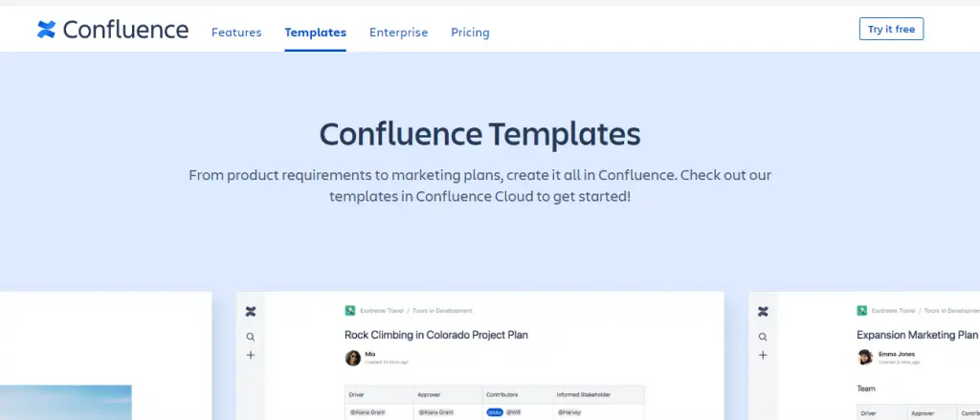Click Emma Jones's avatar photo

point(865,358)
